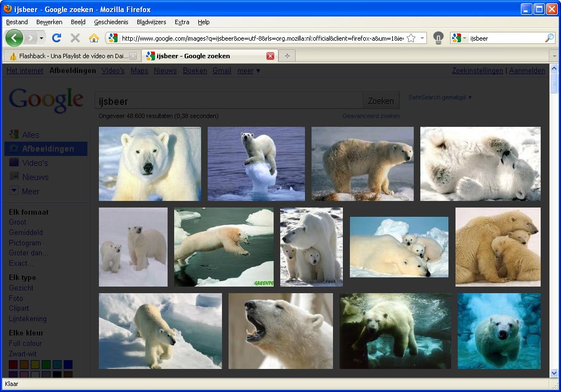Click the Zoeken button
The height and width of the screenshot is (392, 561).
tap(381, 100)
